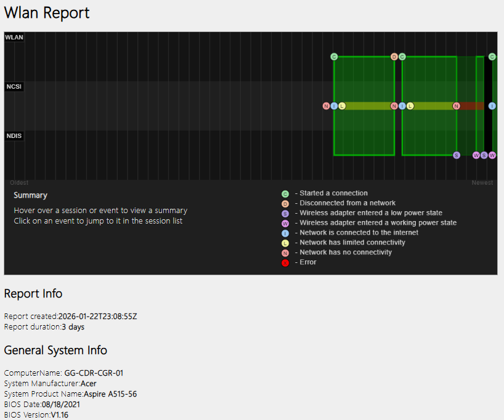Click the leftmost S event in the NDIS row

pyautogui.click(x=457, y=155)
